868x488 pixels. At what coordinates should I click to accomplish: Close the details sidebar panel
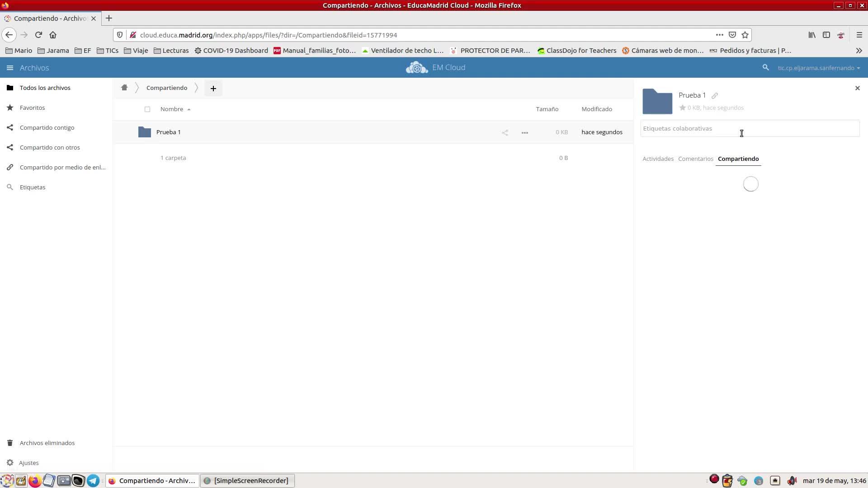[x=857, y=88]
